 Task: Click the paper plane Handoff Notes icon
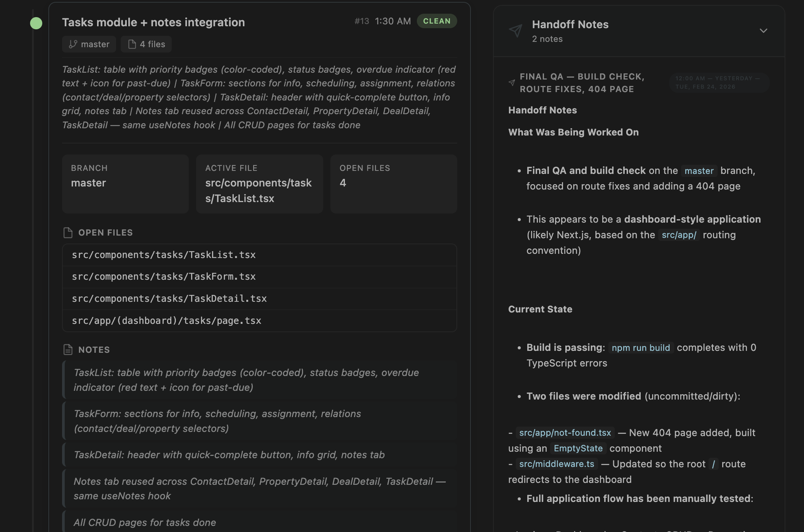(x=515, y=30)
